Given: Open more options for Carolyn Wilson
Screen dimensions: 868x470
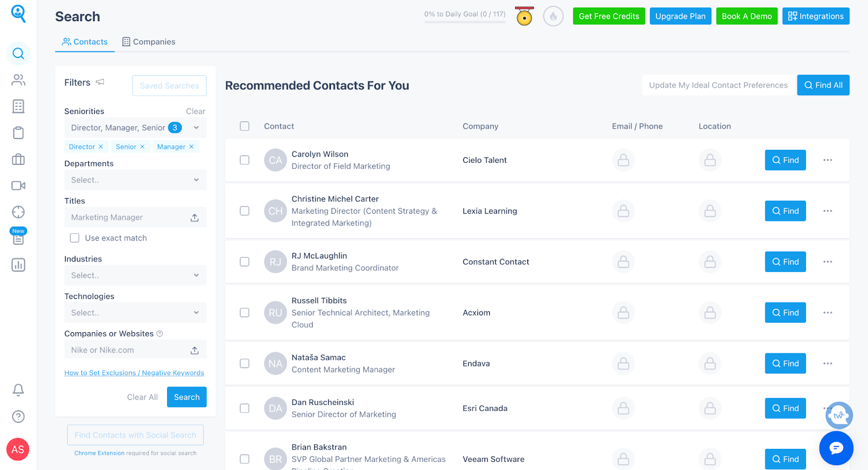Looking at the screenshot, I should click(827, 160).
